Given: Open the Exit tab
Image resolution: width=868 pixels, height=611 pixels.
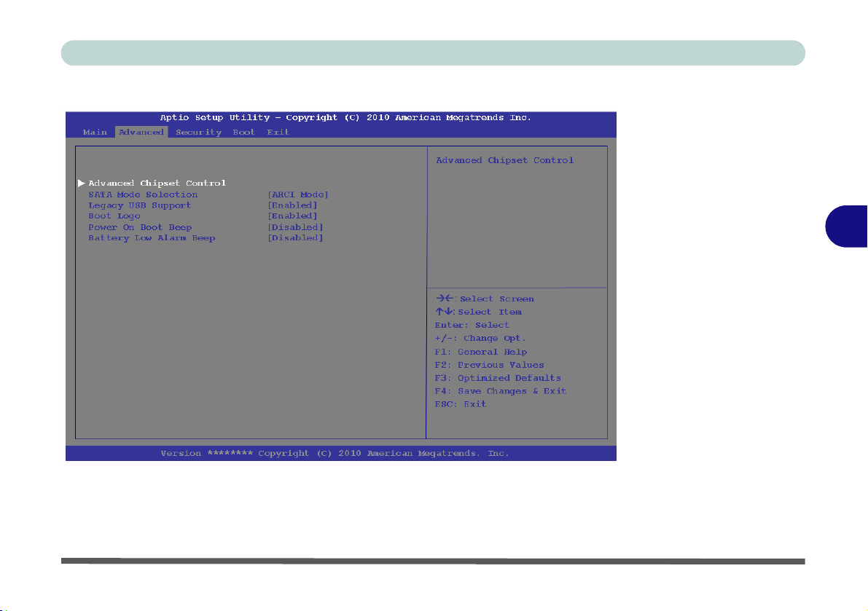Looking at the screenshot, I should (278, 132).
